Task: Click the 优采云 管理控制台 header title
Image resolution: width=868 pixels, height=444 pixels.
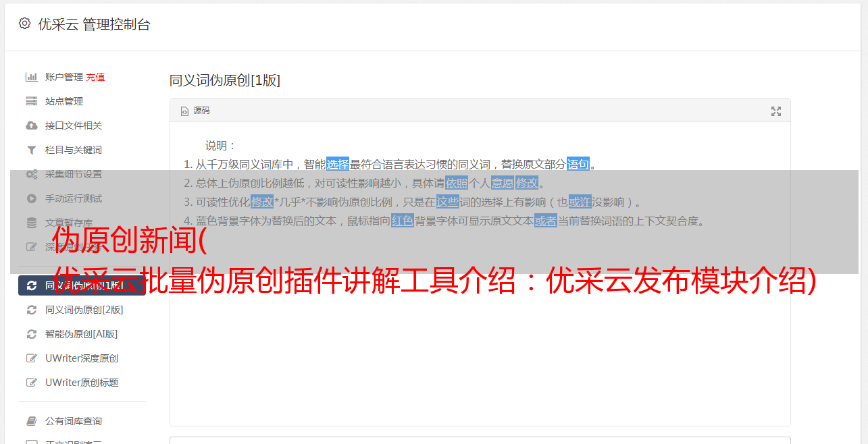Action: [94, 24]
